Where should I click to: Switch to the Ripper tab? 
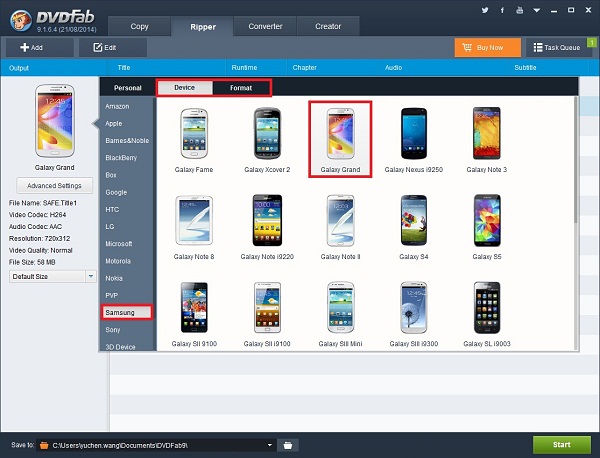(x=203, y=27)
